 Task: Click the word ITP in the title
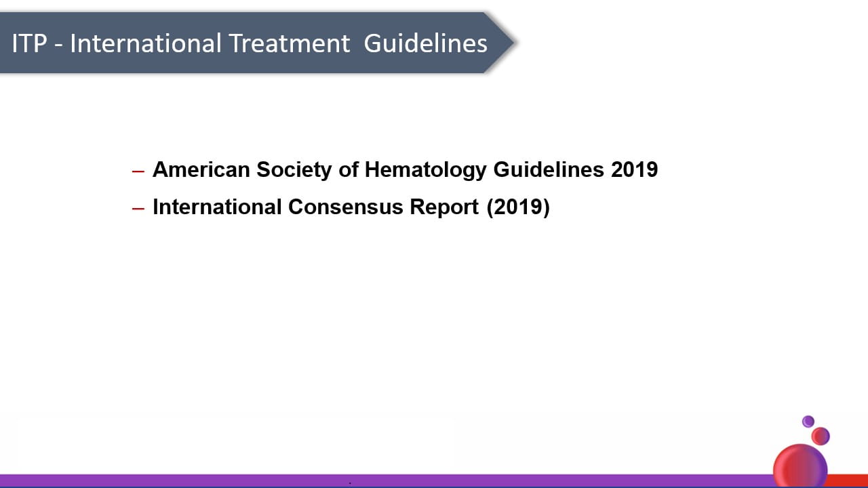[x=29, y=43]
